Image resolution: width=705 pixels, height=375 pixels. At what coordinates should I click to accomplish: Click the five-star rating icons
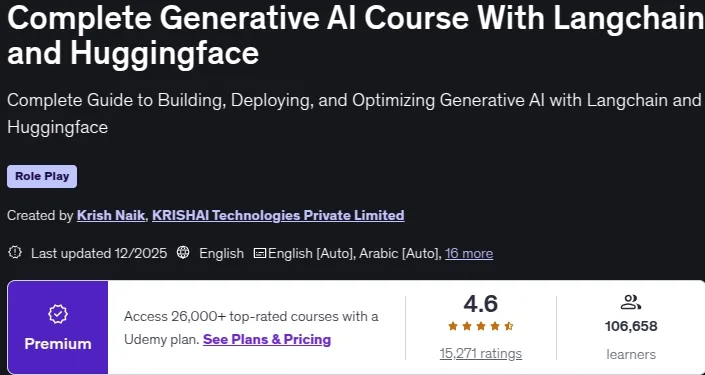(481, 326)
